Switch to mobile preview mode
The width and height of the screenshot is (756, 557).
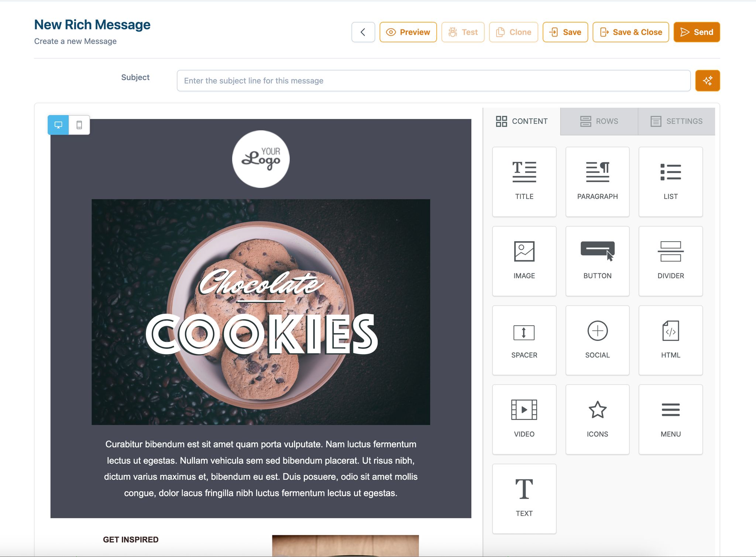click(79, 125)
